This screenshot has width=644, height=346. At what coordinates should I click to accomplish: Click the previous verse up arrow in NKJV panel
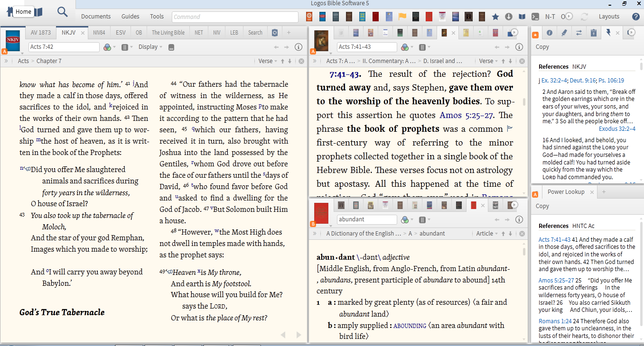282,61
